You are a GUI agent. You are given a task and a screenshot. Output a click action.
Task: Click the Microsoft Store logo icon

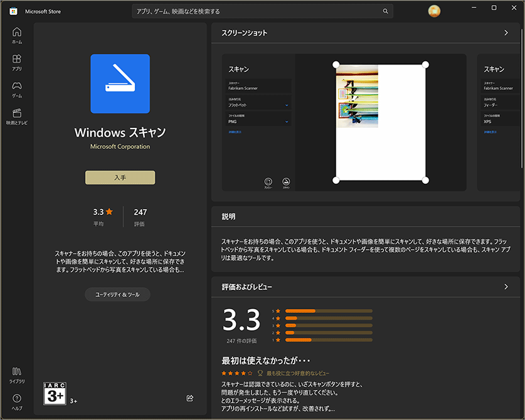(13, 11)
